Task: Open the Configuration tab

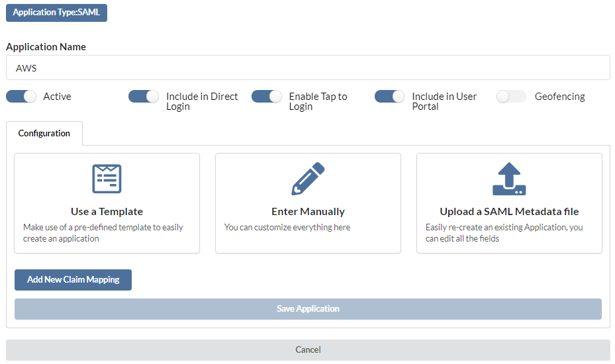Action: pos(44,134)
